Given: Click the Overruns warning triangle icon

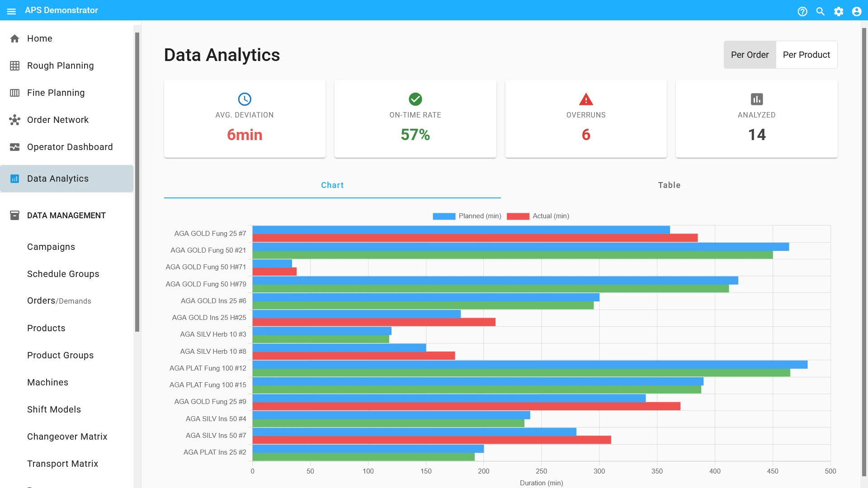Looking at the screenshot, I should [x=586, y=99].
